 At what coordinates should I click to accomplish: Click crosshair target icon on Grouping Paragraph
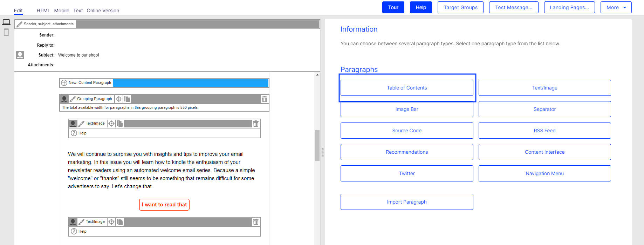point(119,99)
